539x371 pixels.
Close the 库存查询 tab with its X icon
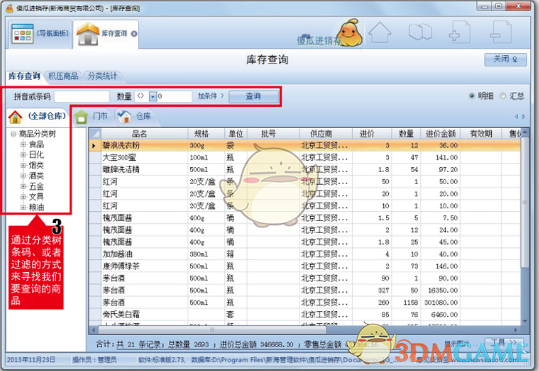[x=134, y=34]
